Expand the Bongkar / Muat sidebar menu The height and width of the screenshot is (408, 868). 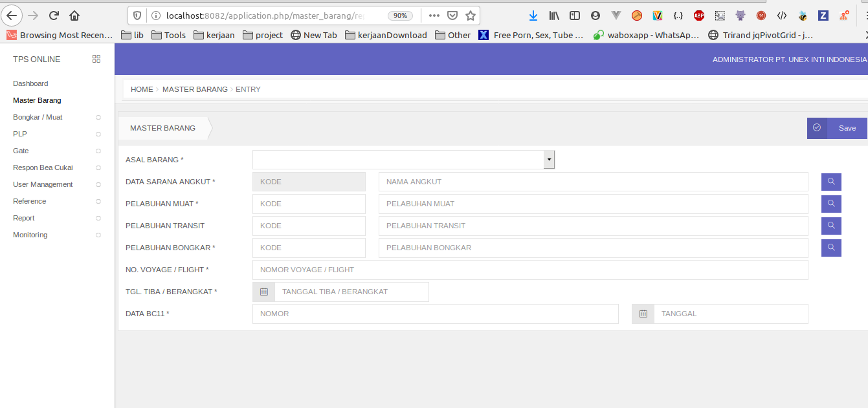tap(98, 117)
